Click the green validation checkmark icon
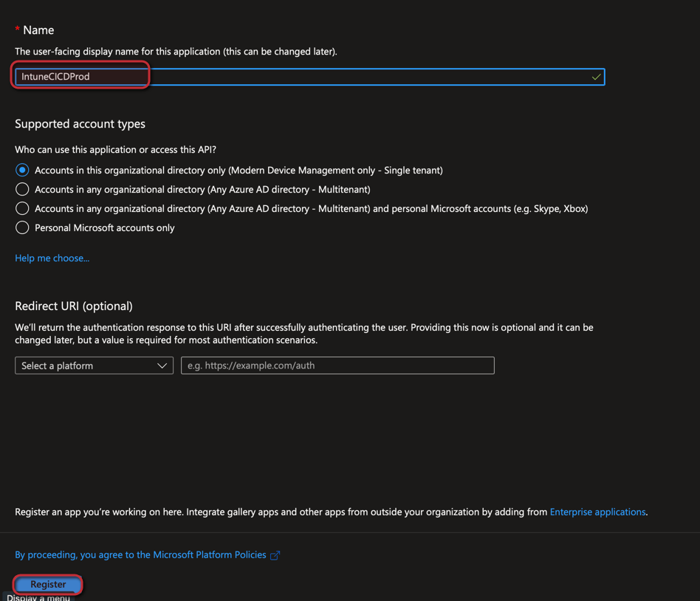700x601 pixels. [x=596, y=77]
